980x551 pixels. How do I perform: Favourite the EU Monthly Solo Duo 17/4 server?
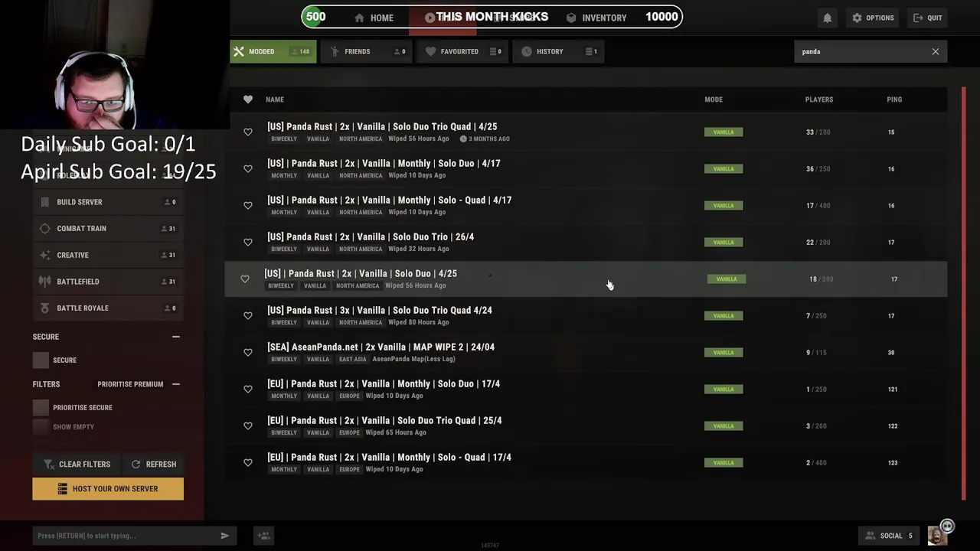coord(248,390)
